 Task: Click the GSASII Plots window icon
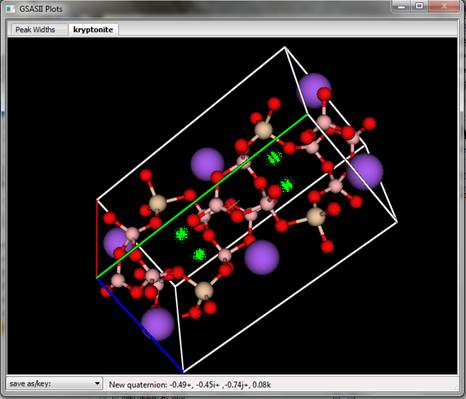(x=10, y=9)
